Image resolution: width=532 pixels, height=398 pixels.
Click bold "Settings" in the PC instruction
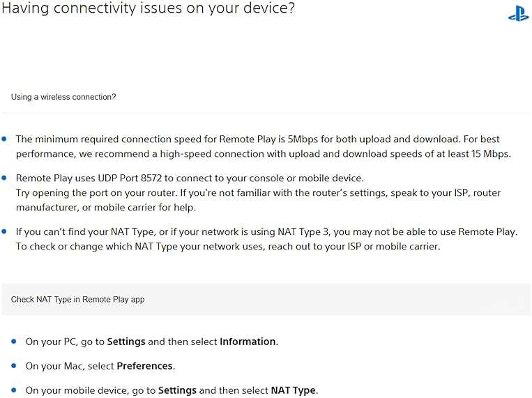(x=126, y=342)
